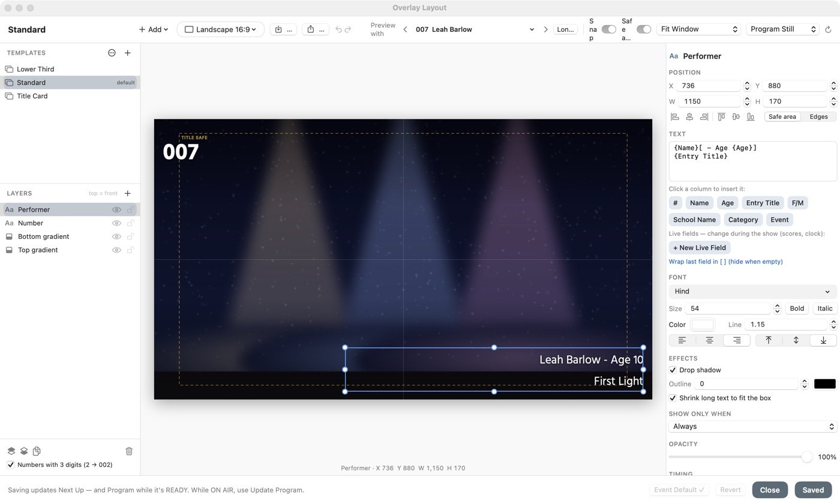The width and height of the screenshot is (840, 504).
Task: Show next preview performer
Action: click(545, 29)
